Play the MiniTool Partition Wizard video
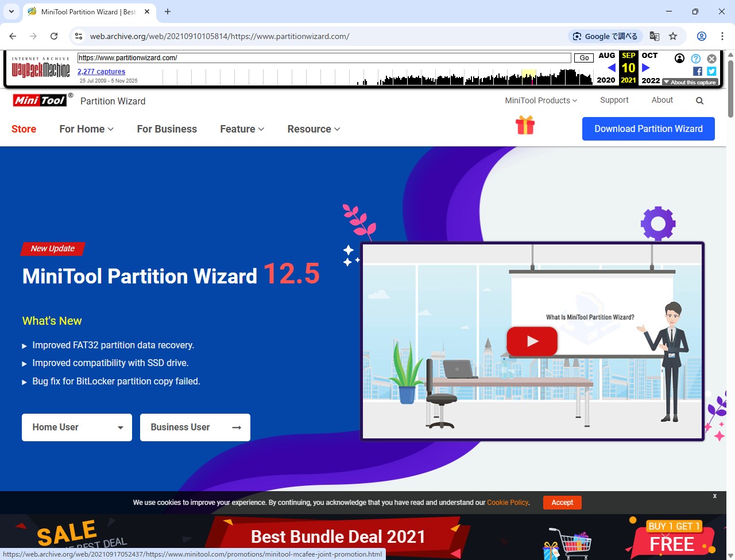This screenshot has width=735, height=560. [532, 341]
